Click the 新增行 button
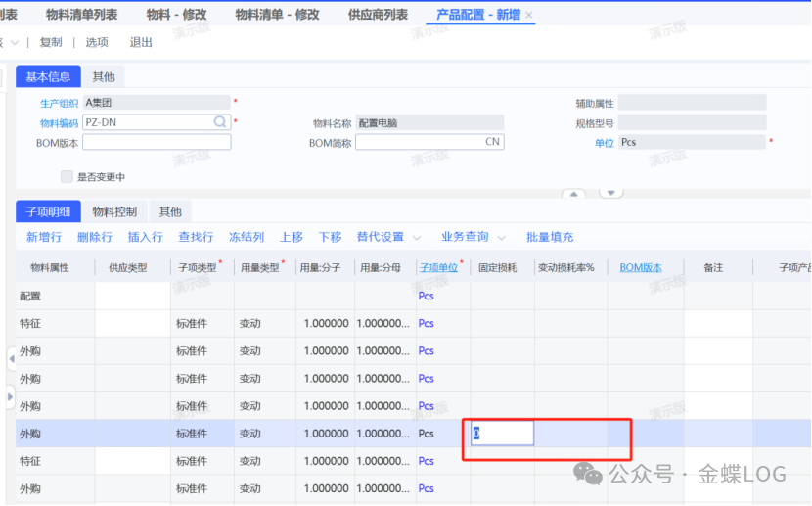The height and width of the screenshot is (506, 812). (x=44, y=237)
